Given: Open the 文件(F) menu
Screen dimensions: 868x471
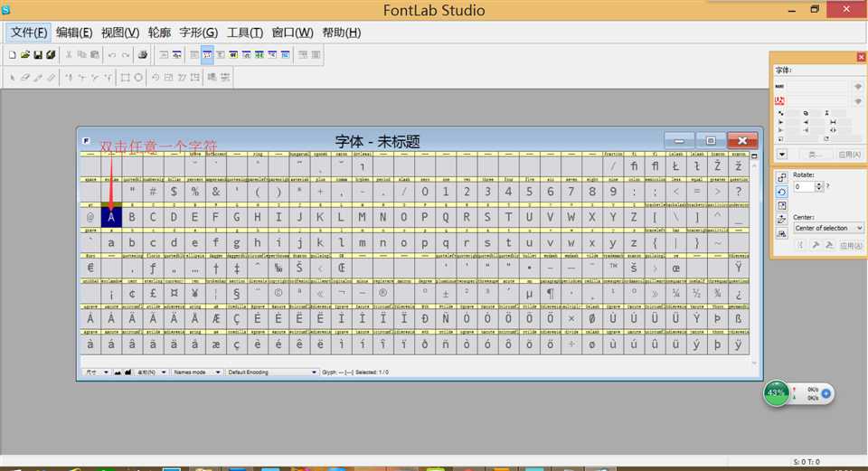Looking at the screenshot, I should coord(29,33).
